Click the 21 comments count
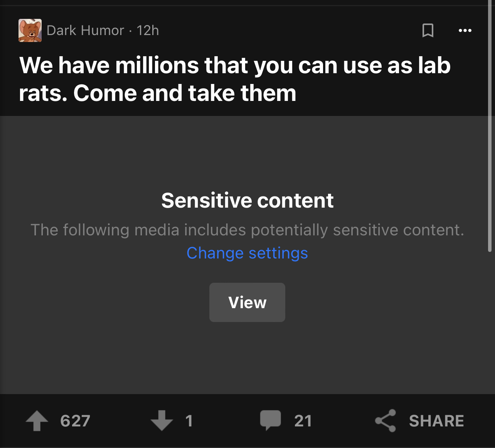The image size is (495, 448). (x=303, y=421)
